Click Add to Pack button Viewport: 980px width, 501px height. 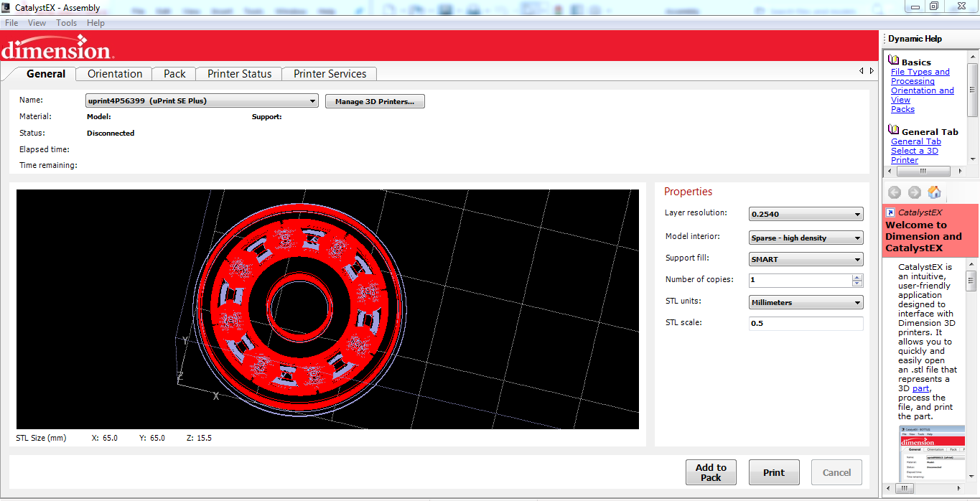pos(711,472)
